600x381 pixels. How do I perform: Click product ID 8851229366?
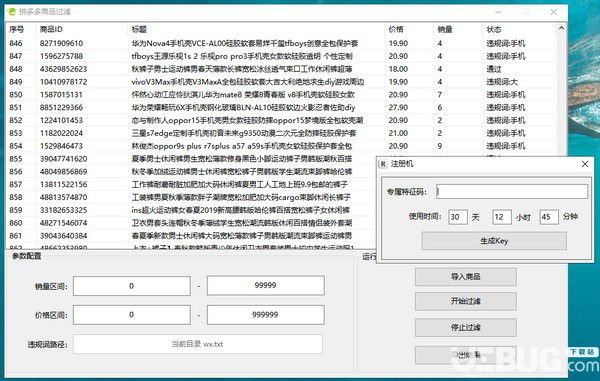tap(61, 108)
